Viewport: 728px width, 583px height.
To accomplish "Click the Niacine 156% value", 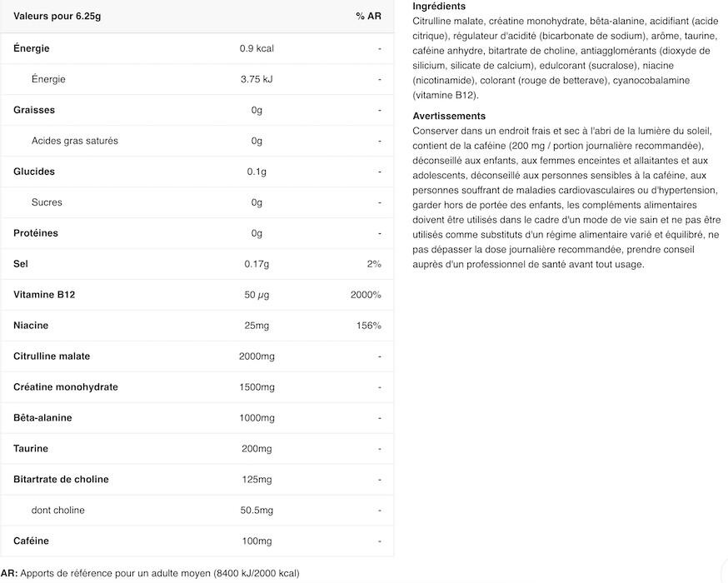I will pos(368,326).
